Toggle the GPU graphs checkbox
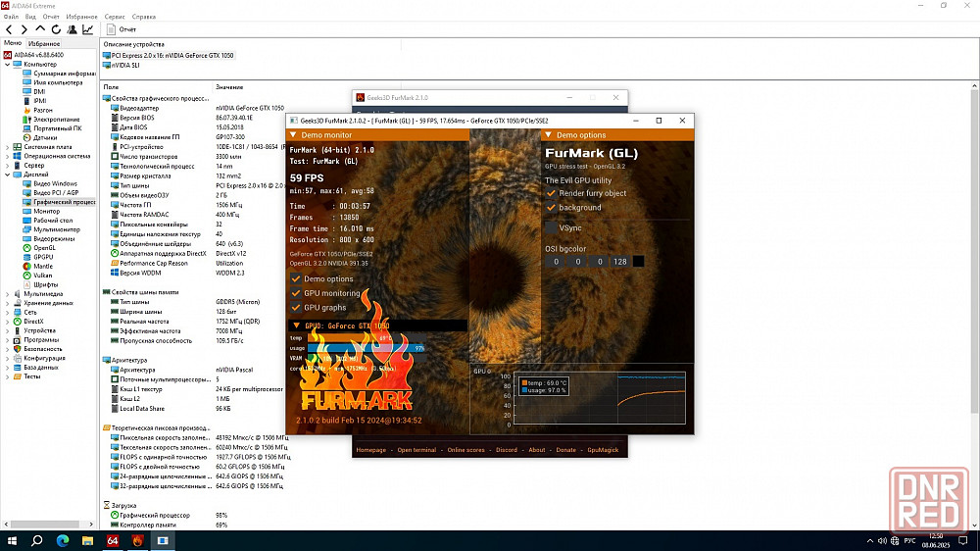 296,308
